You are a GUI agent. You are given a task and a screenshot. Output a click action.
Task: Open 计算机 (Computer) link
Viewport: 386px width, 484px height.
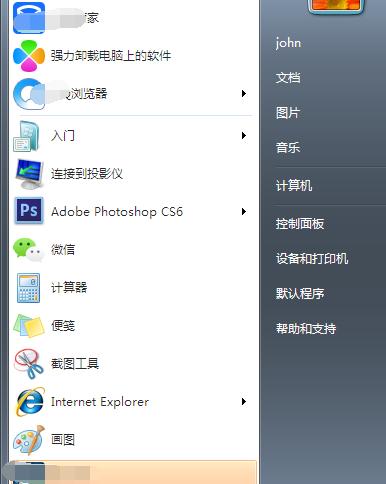coord(294,186)
